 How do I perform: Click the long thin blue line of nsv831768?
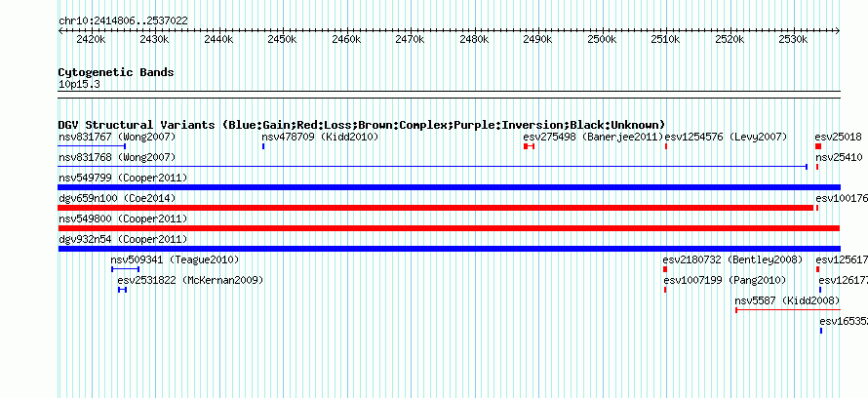[x=433, y=167]
